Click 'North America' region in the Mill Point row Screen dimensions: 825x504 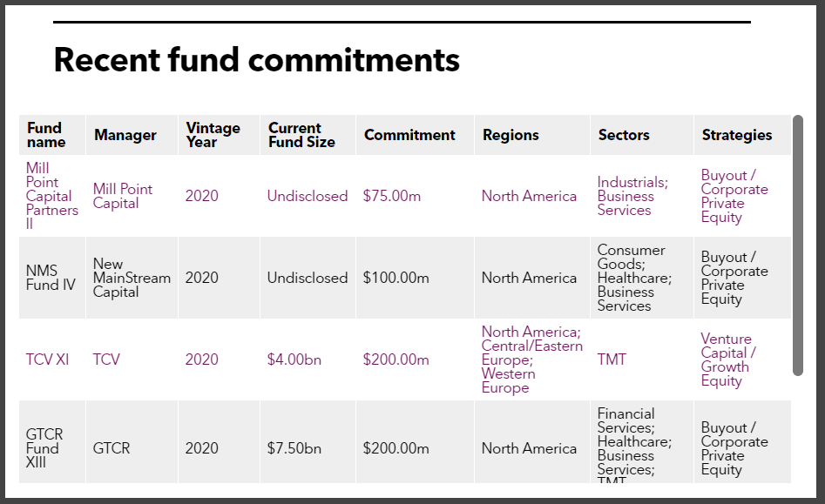529,196
